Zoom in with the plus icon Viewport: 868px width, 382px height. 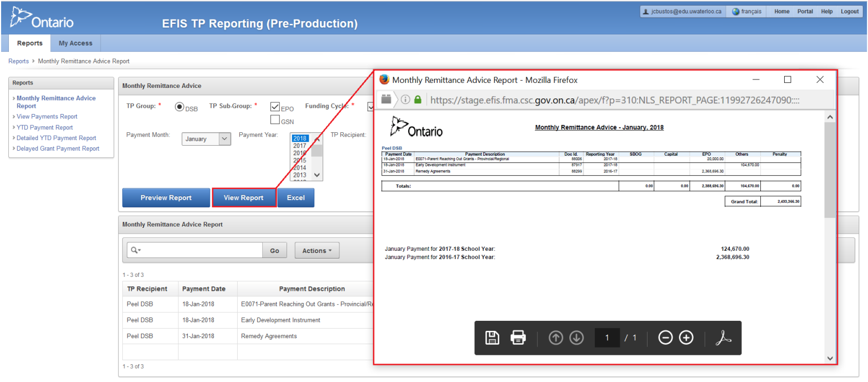pos(686,338)
